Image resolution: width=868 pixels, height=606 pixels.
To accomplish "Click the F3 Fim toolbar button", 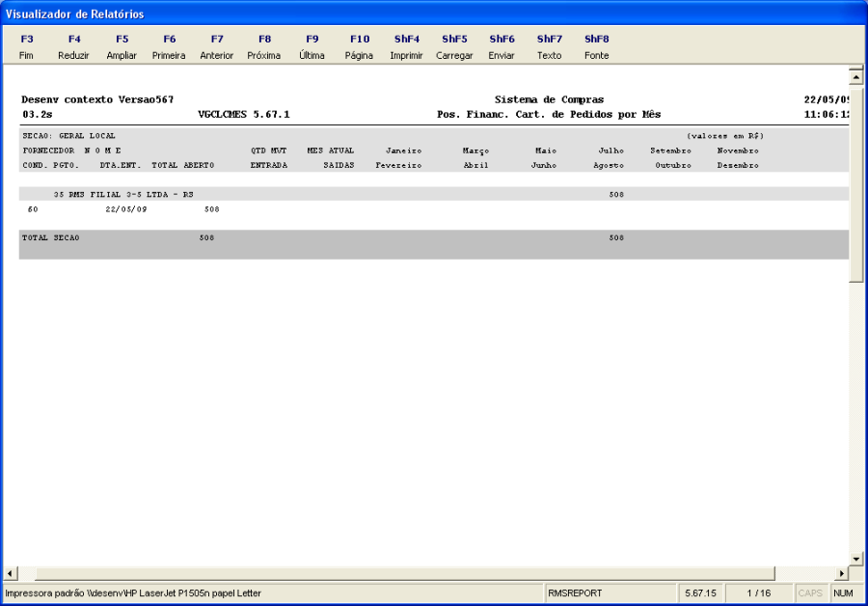I will coord(26,47).
